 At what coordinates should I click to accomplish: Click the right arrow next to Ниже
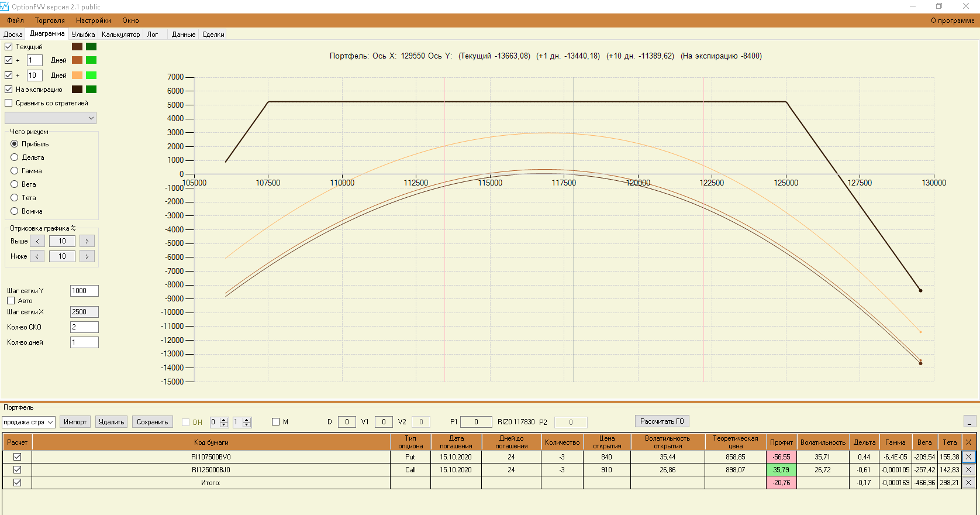click(87, 256)
